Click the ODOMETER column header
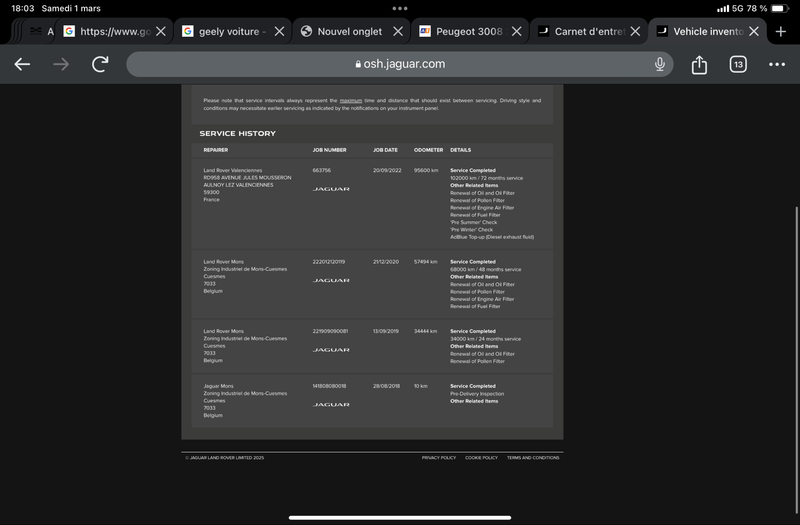 point(429,150)
